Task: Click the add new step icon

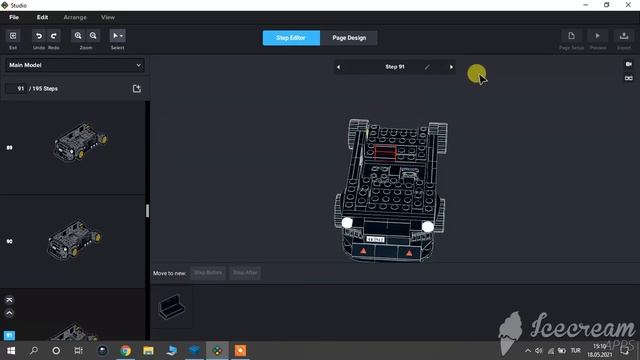Action: pos(137,89)
